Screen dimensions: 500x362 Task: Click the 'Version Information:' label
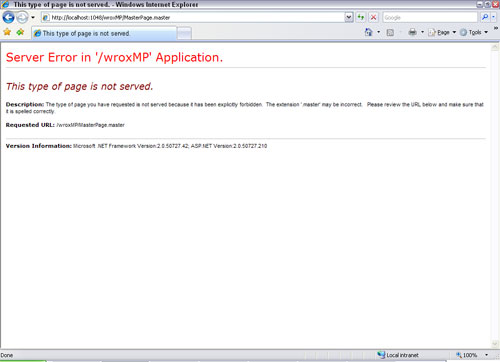(x=39, y=146)
